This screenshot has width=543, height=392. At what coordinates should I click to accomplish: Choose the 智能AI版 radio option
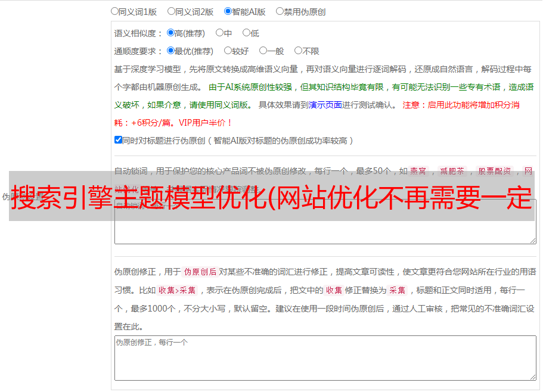click(x=228, y=11)
